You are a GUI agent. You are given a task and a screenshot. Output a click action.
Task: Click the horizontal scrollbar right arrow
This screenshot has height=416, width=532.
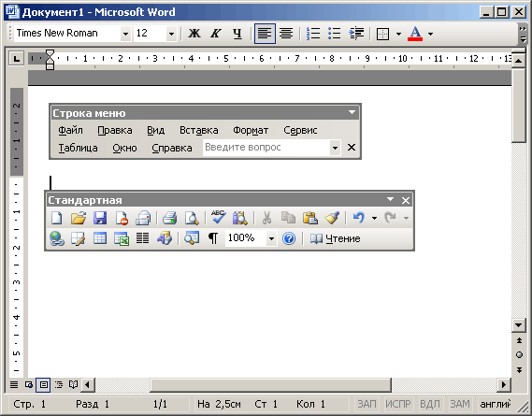(504, 385)
